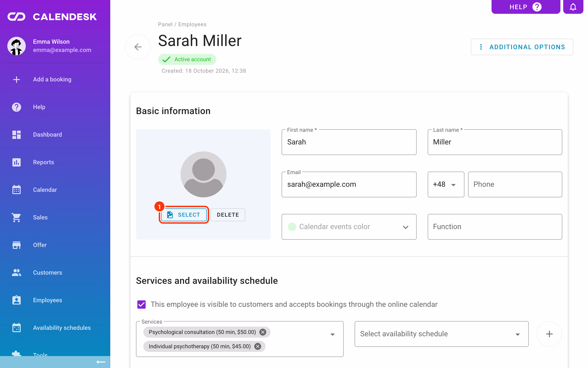Click the image file icon on Select button
This screenshot has height=368, width=588.
170,215
